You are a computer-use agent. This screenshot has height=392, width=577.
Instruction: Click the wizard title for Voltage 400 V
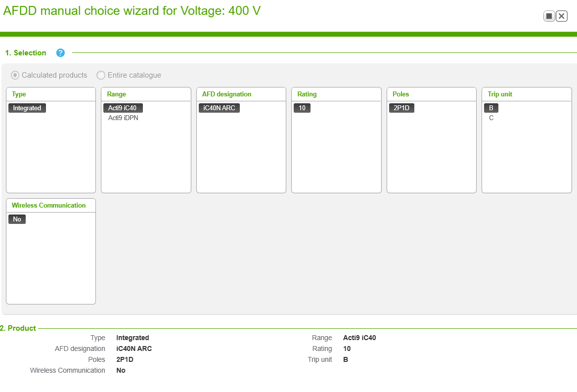coord(132,11)
